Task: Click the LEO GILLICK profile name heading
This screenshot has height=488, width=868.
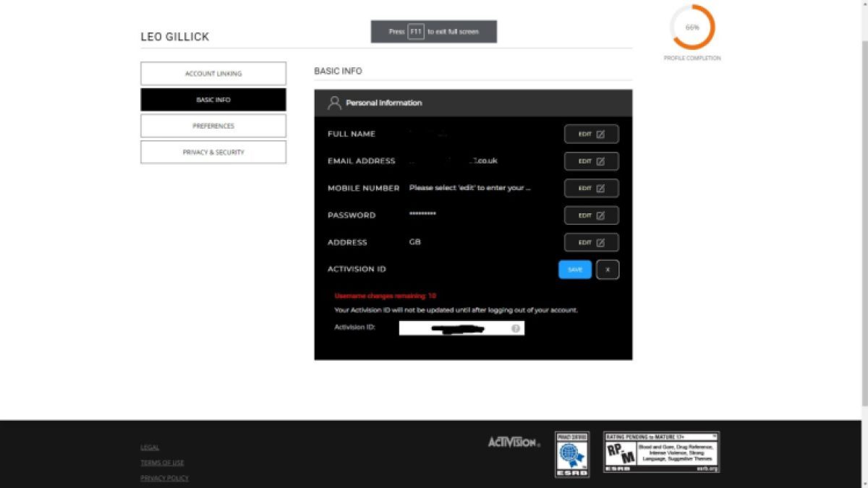Action: pos(175,37)
